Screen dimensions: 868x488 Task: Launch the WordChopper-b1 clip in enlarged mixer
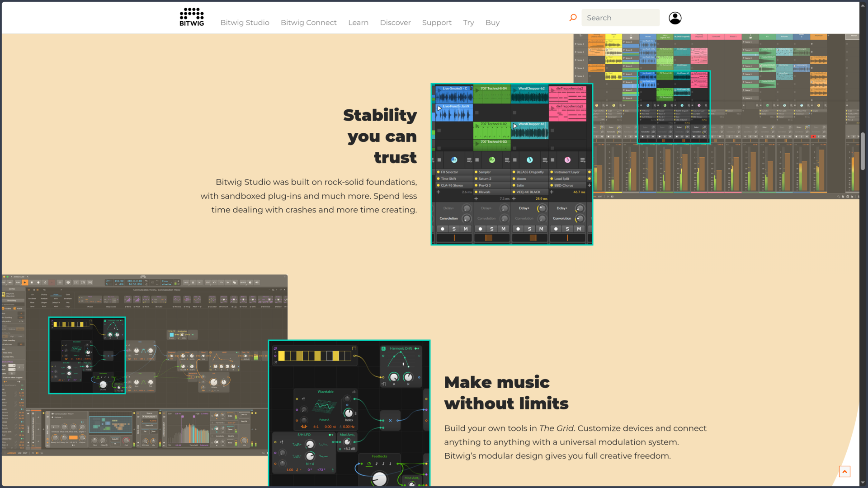coord(515,126)
